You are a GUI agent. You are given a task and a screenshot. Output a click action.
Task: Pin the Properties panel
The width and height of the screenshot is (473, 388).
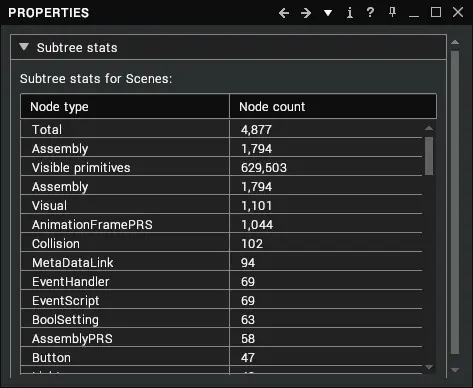click(x=392, y=12)
